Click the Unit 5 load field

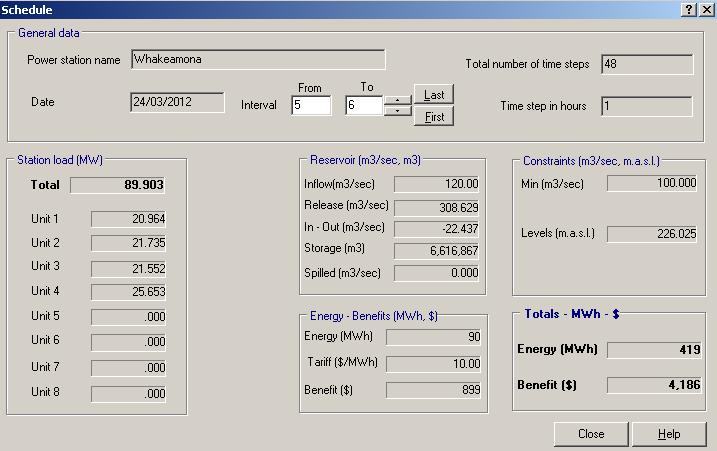pyautogui.click(x=128, y=317)
